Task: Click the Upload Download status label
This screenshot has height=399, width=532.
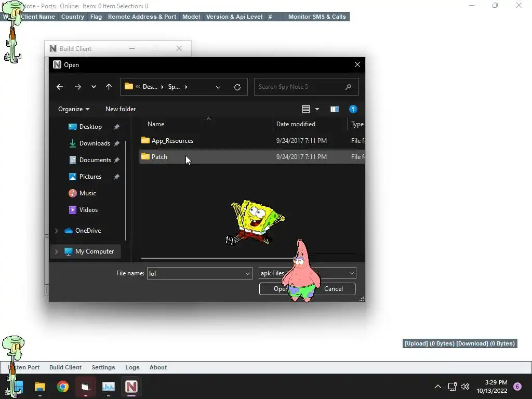Action: [460, 343]
